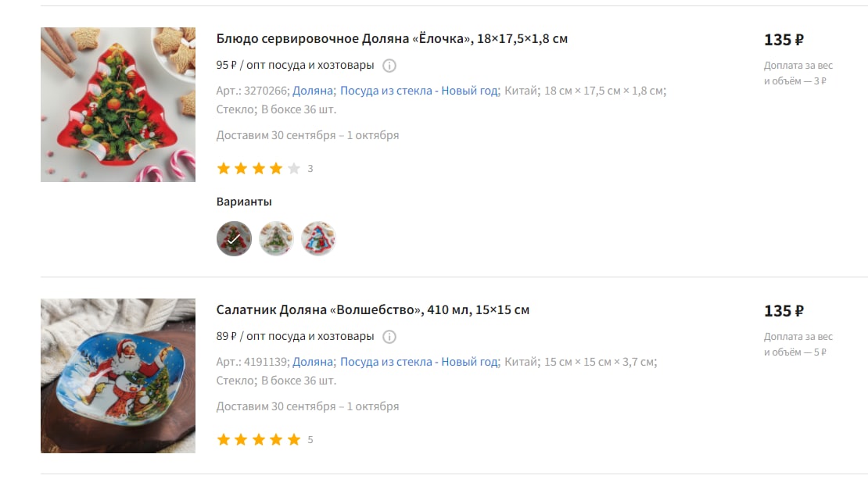Click the 'Доплата за вес и объём — 5 ₽' note
This screenshot has height=497, width=868.
tap(798, 345)
